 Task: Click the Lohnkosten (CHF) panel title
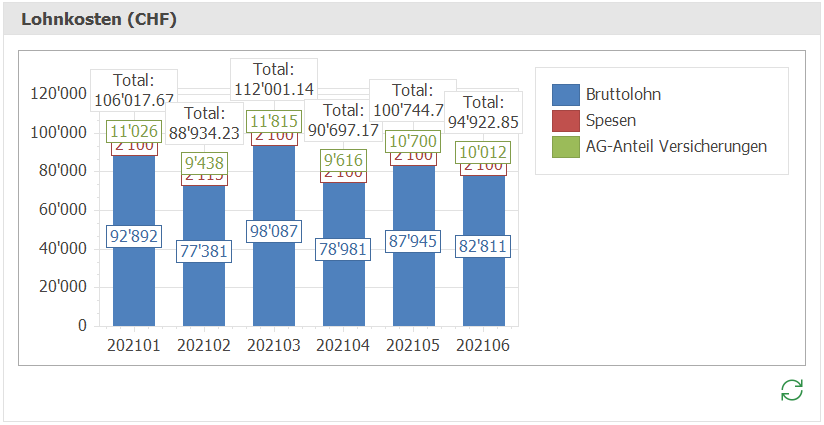[98, 19]
